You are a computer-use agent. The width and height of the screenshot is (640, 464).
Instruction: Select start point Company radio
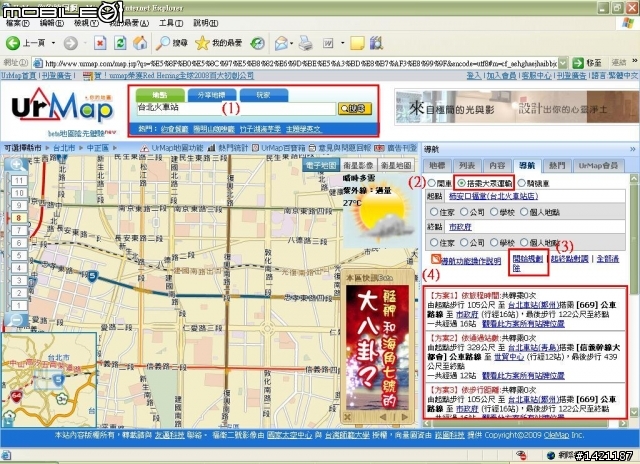(x=464, y=212)
